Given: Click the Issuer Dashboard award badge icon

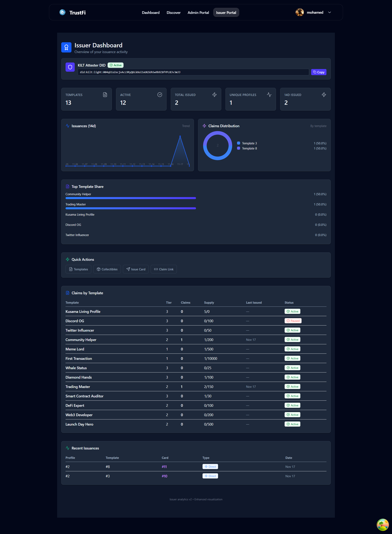Looking at the screenshot, I should coord(66,47).
